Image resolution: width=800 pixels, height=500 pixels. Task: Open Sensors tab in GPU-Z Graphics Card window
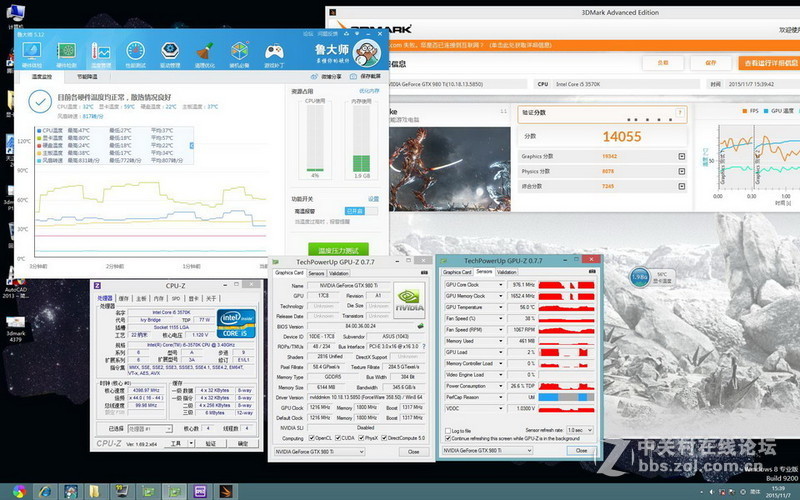316,273
